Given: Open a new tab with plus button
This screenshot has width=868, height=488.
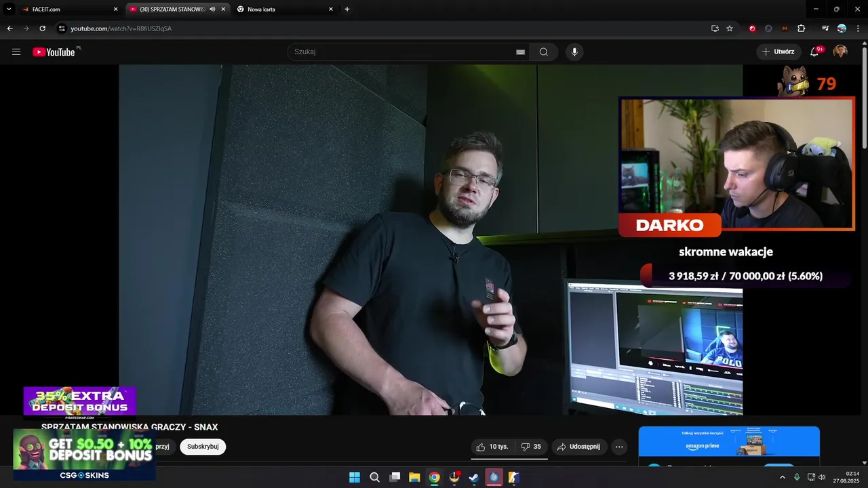Looking at the screenshot, I should point(347,9).
